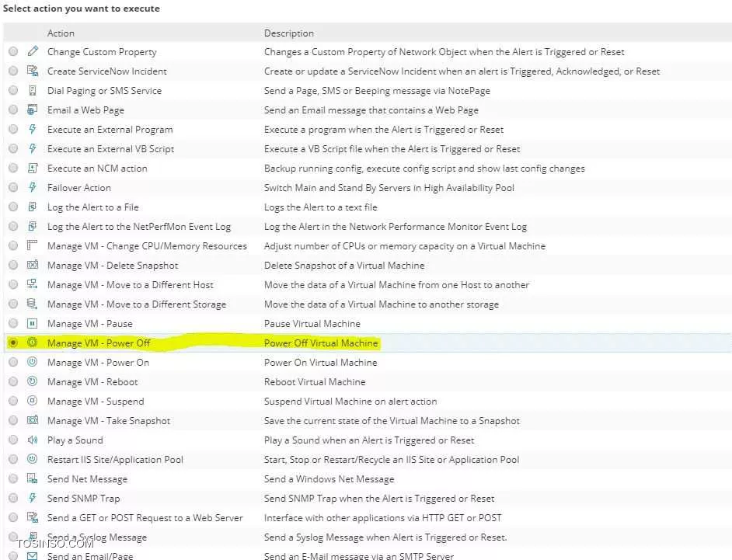
Task: Click the Email a Web Page globe icon
Action: [32, 110]
